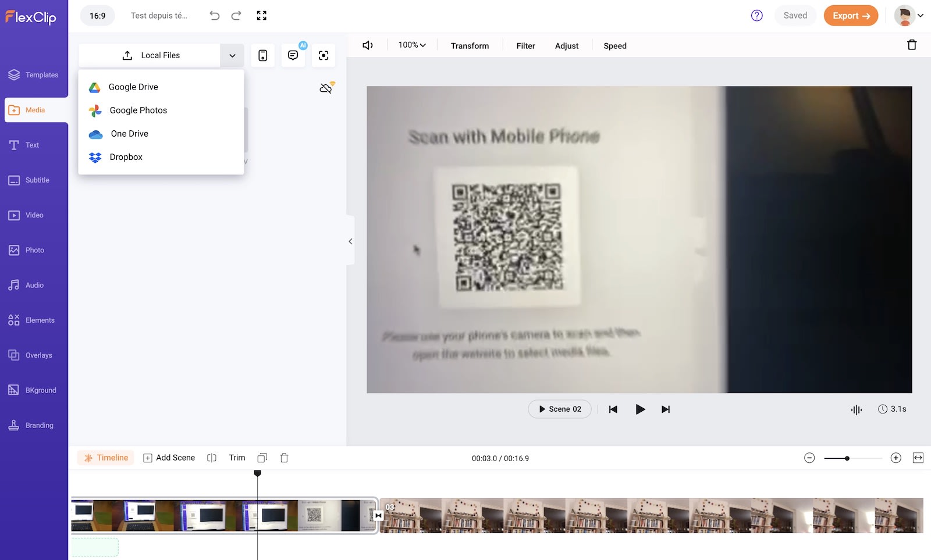Click the 3.1s scene duration
Image resolution: width=931 pixels, height=560 pixels.
click(x=892, y=409)
